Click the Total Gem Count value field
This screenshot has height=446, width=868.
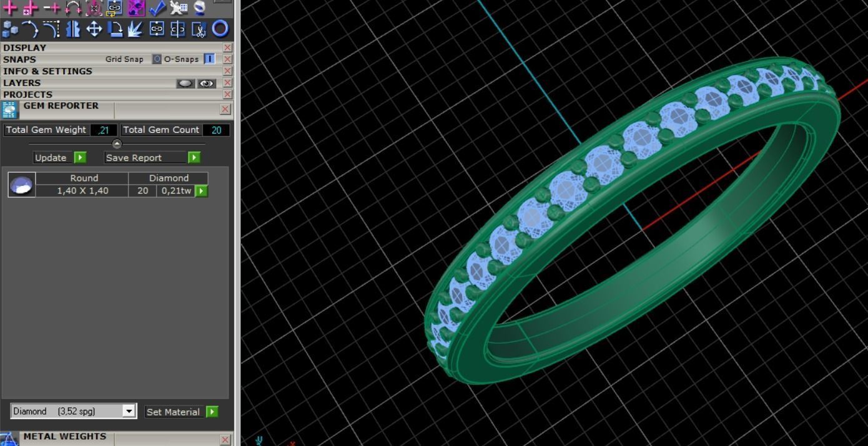[216, 130]
